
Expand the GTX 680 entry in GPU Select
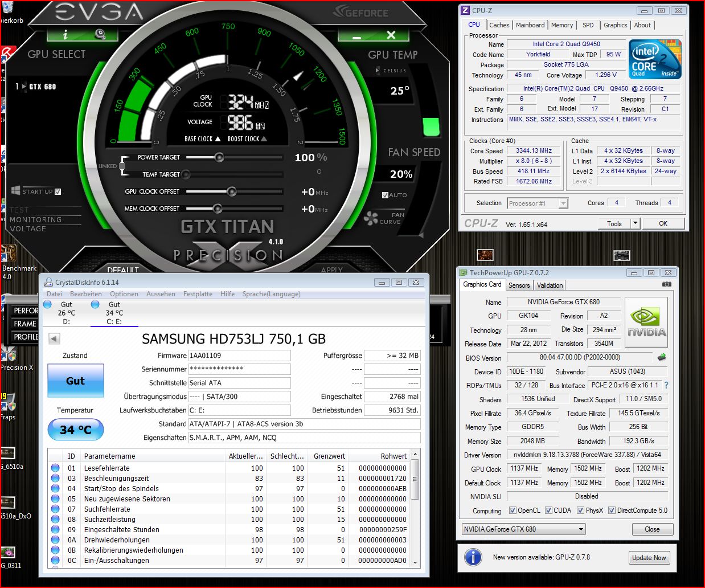[x=24, y=87]
